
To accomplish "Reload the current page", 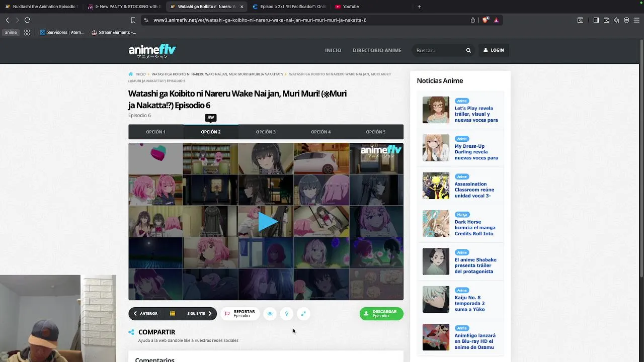I will (28, 20).
